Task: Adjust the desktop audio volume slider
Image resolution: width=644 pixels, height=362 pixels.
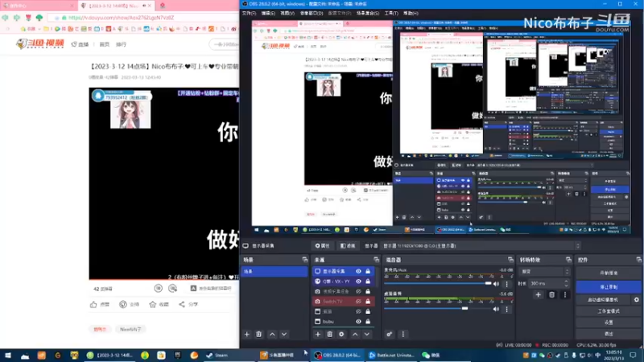Action: [x=438, y=308]
